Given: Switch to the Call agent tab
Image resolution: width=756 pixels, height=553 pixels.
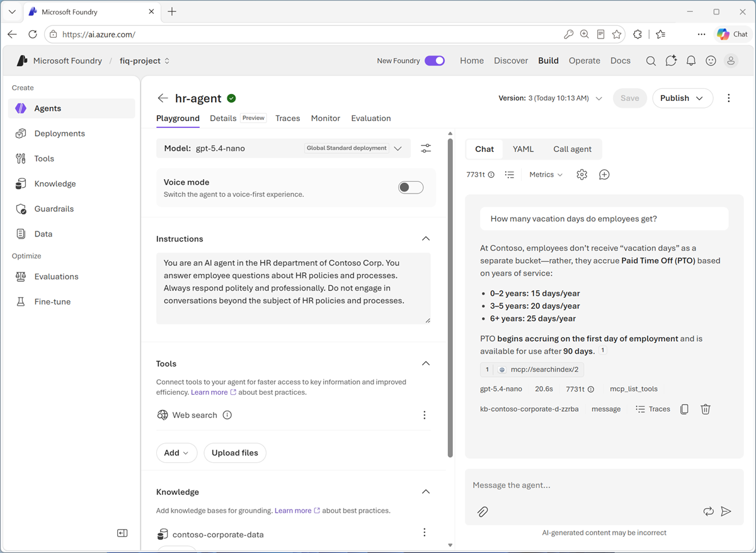Looking at the screenshot, I should [x=572, y=149].
